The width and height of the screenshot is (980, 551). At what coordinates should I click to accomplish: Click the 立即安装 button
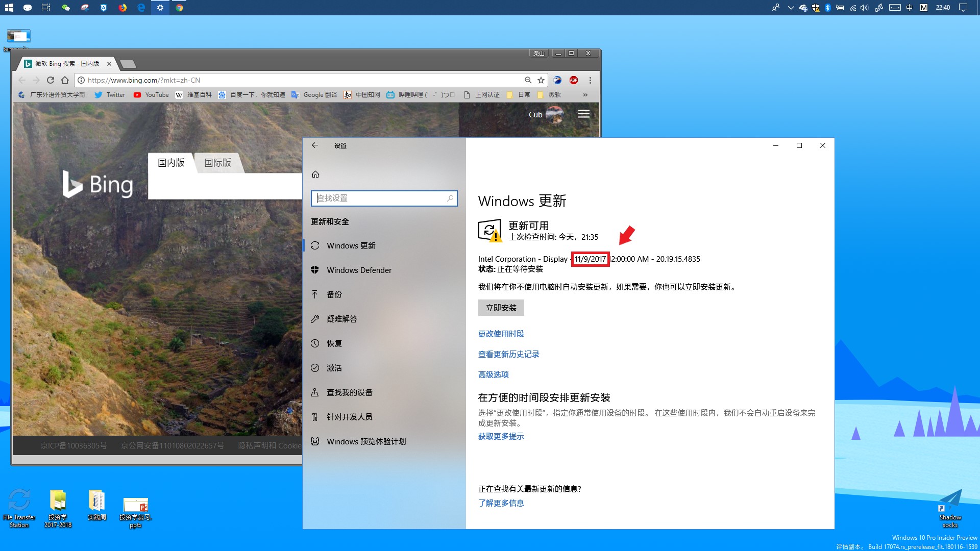point(501,308)
